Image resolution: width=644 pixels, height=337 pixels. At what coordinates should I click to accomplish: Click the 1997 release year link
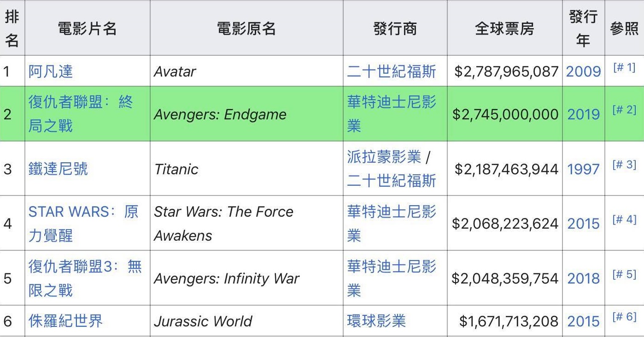click(x=583, y=169)
